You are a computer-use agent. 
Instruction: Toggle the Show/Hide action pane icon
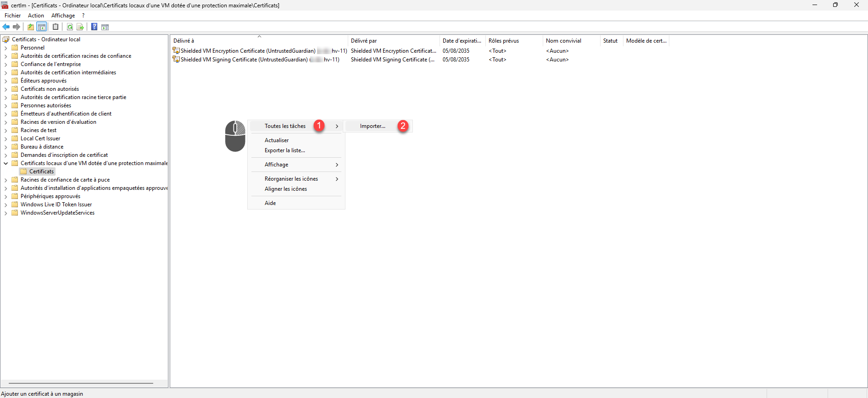pos(105,27)
